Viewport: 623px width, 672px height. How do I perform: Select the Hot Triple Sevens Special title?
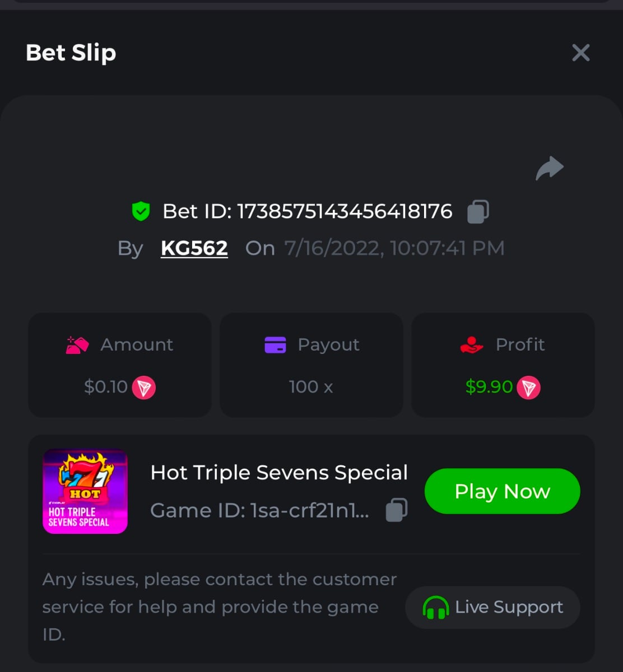pos(279,473)
